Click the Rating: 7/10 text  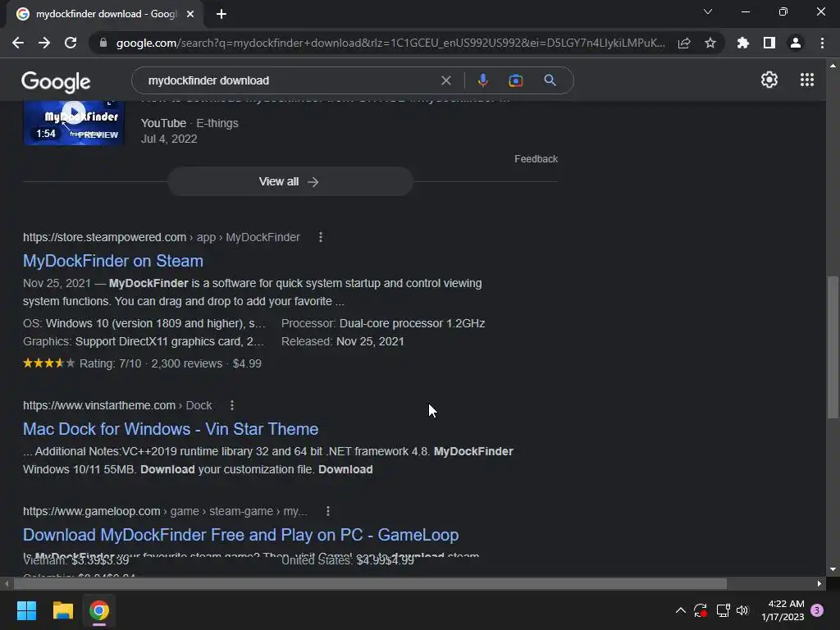click(111, 363)
